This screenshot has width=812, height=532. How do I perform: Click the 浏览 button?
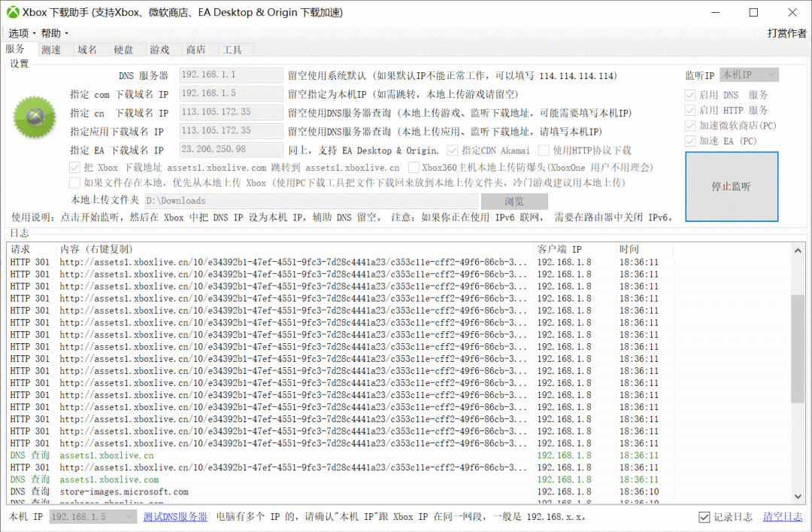pyautogui.click(x=514, y=201)
